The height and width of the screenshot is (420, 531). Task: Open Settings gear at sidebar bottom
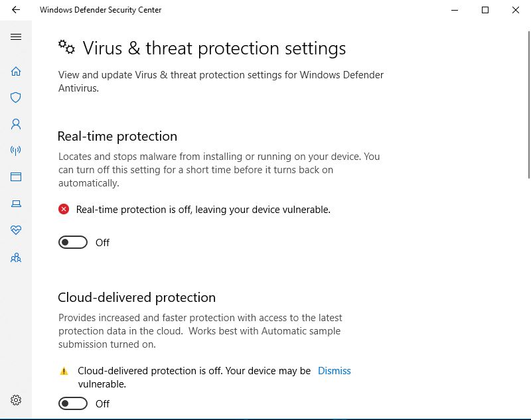click(x=16, y=400)
